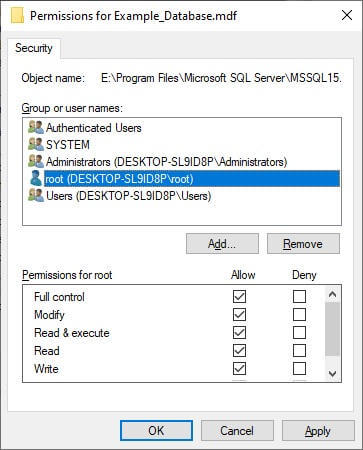This screenshot has height=450, width=363.
Task: Uncheck Allow for Read permission
Action: coord(239,350)
